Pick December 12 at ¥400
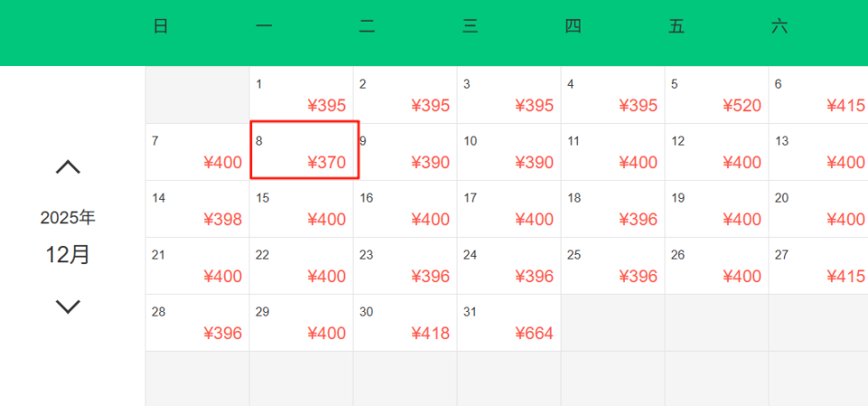Viewport: 868px width, 406px height. 716,152
